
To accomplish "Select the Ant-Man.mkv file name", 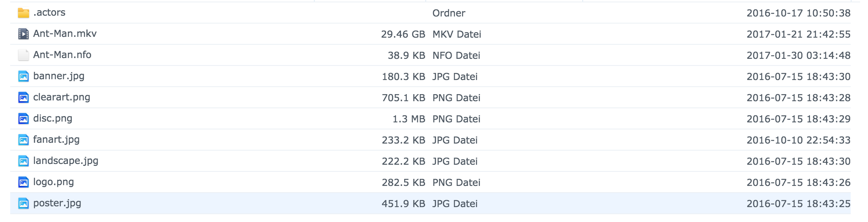I will [x=65, y=34].
